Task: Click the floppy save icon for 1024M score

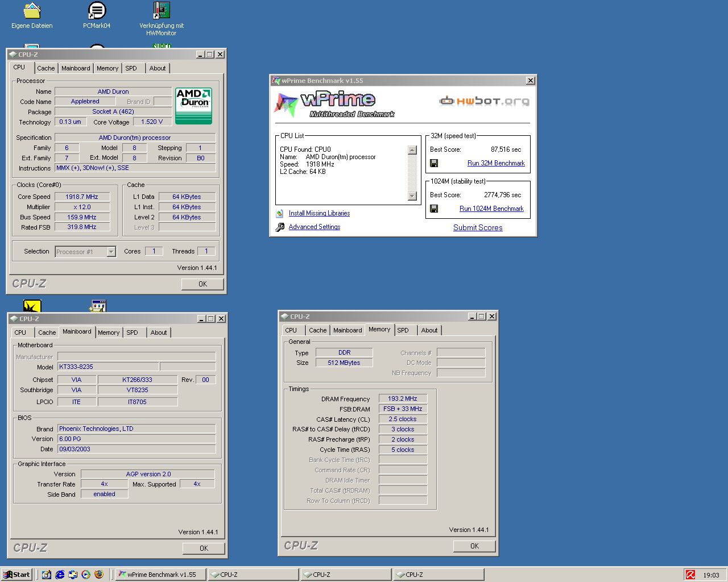Action: [x=434, y=209]
